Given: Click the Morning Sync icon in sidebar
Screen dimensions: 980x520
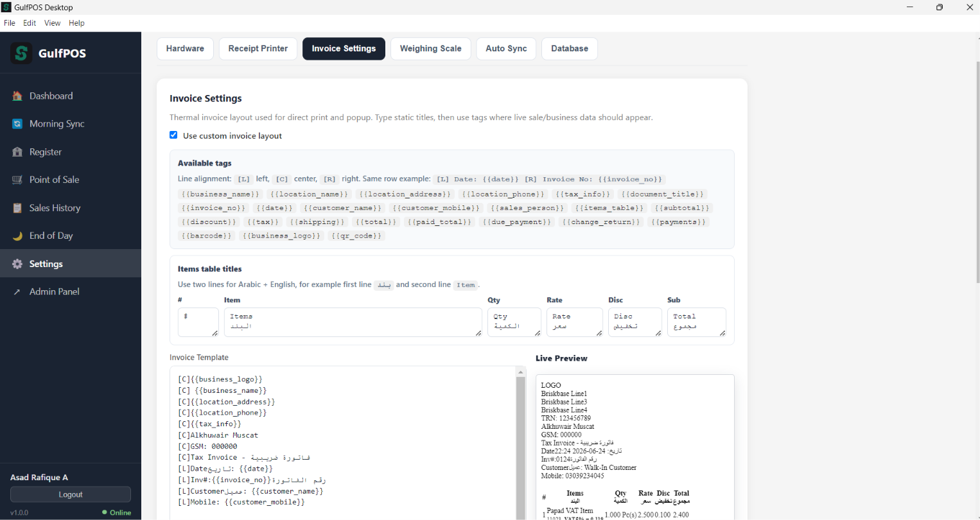Looking at the screenshot, I should point(17,124).
